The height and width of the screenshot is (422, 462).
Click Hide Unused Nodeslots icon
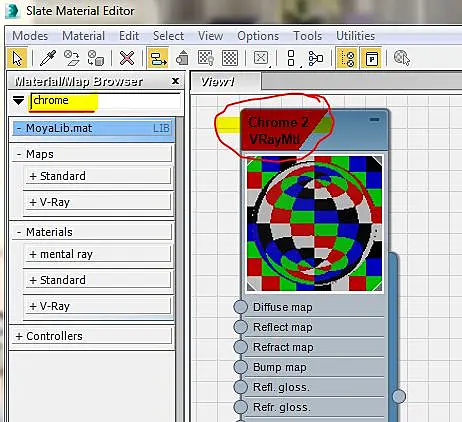(182, 58)
